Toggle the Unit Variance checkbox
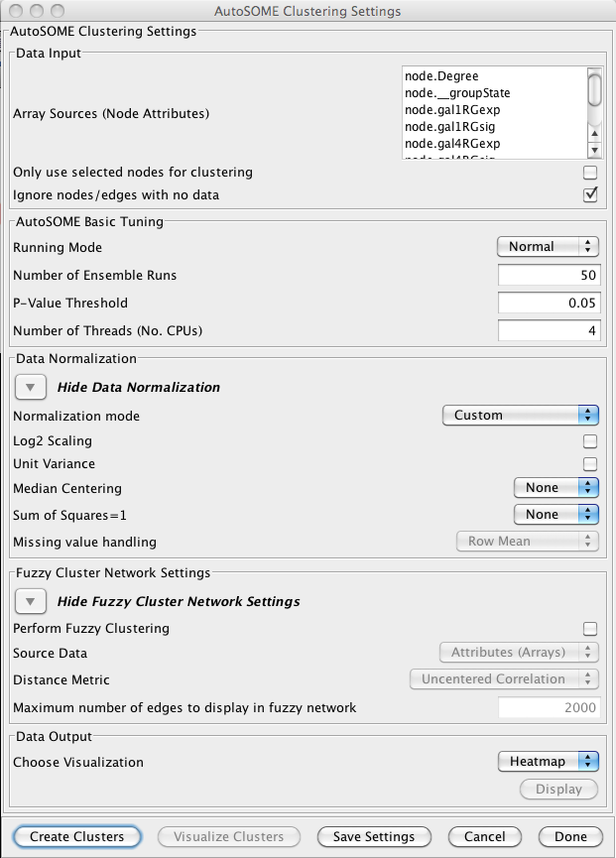Image resolution: width=616 pixels, height=858 pixels. (x=590, y=464)
